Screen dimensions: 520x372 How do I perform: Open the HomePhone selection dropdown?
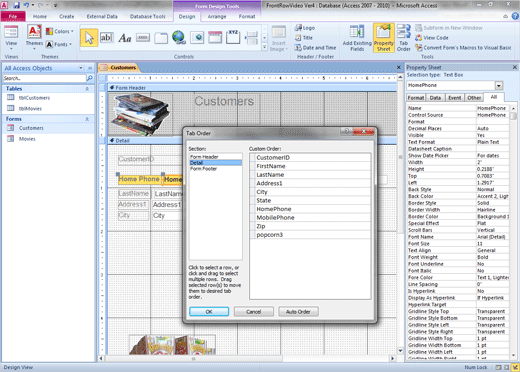click(499, 85)
